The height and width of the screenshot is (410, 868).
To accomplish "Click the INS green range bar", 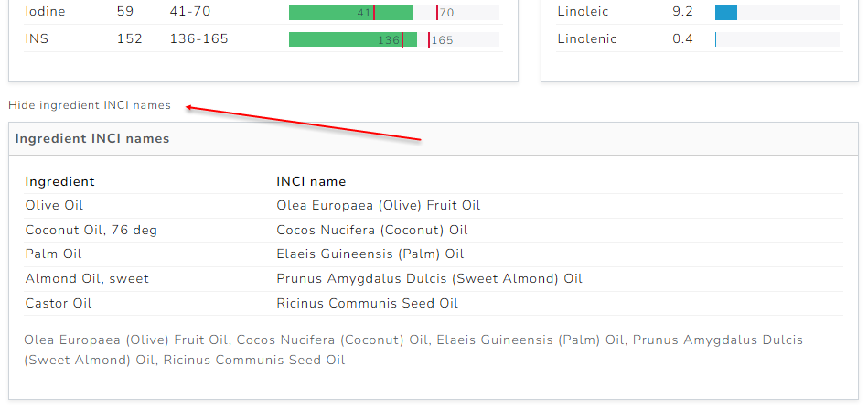I will (352, 39).
